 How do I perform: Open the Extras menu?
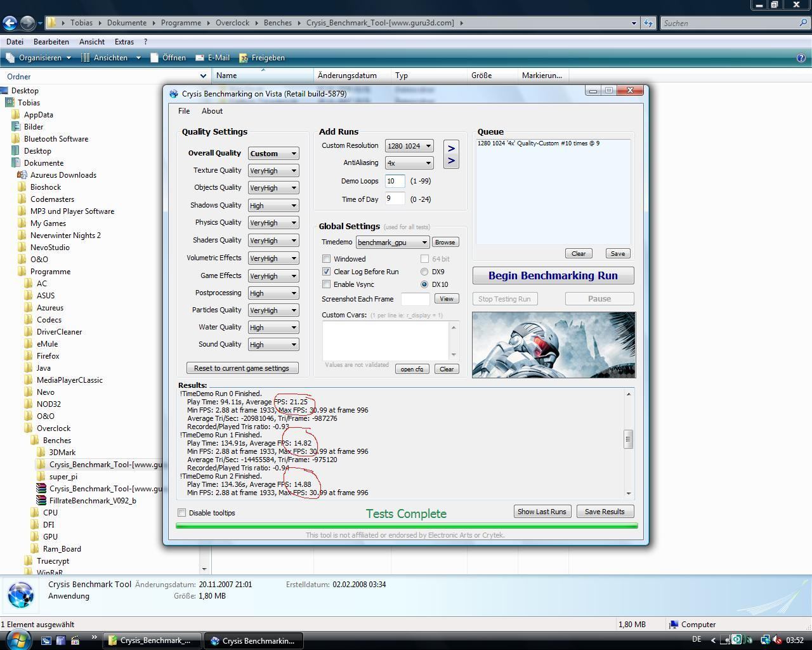point(124,42)
